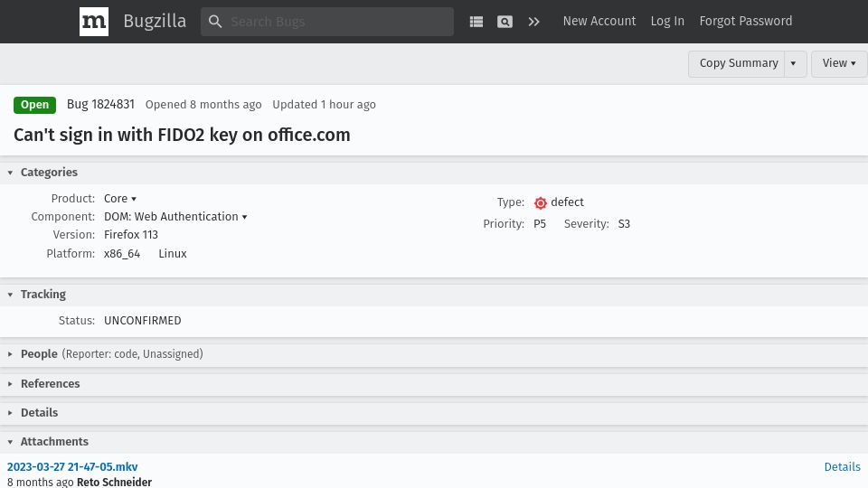Click the Copy Summary button
This screenshot has height=488, width=868.
(x=738, y=63)
